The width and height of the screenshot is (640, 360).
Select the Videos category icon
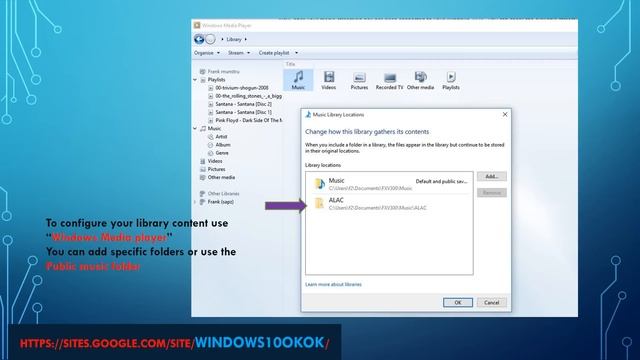(329, 80)
